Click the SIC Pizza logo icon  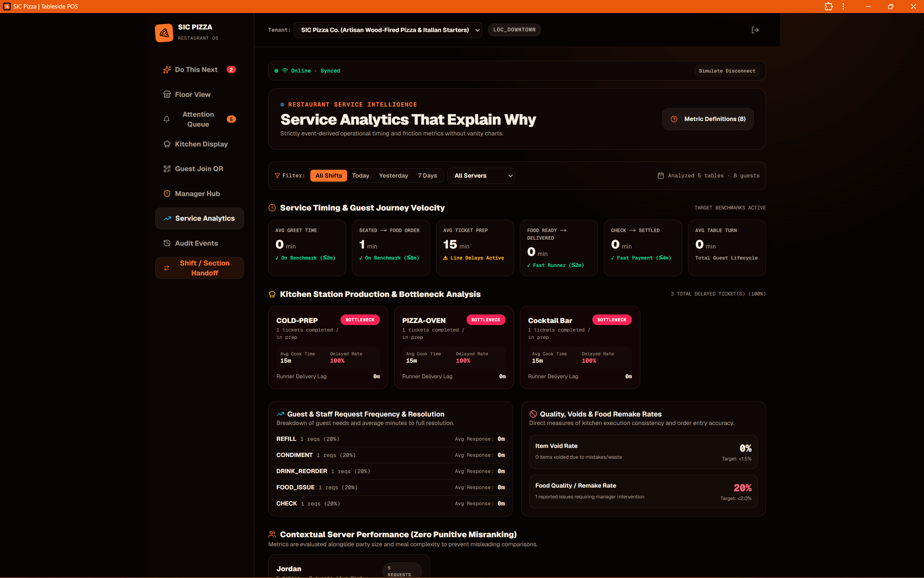(164, 33)
